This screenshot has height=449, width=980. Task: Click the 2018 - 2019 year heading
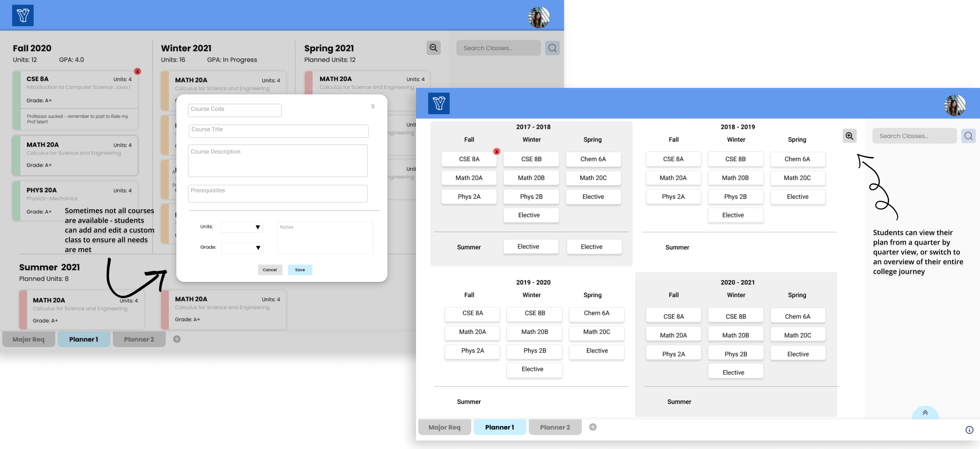pos(738,127)
